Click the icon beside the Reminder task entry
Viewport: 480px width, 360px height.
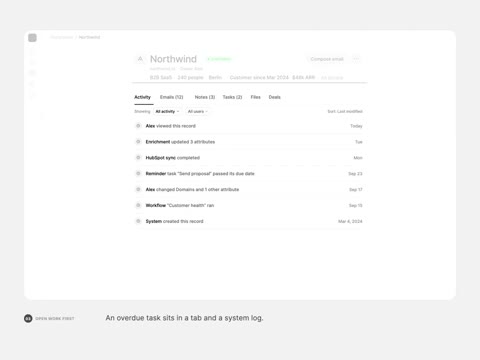pos(138,173)
